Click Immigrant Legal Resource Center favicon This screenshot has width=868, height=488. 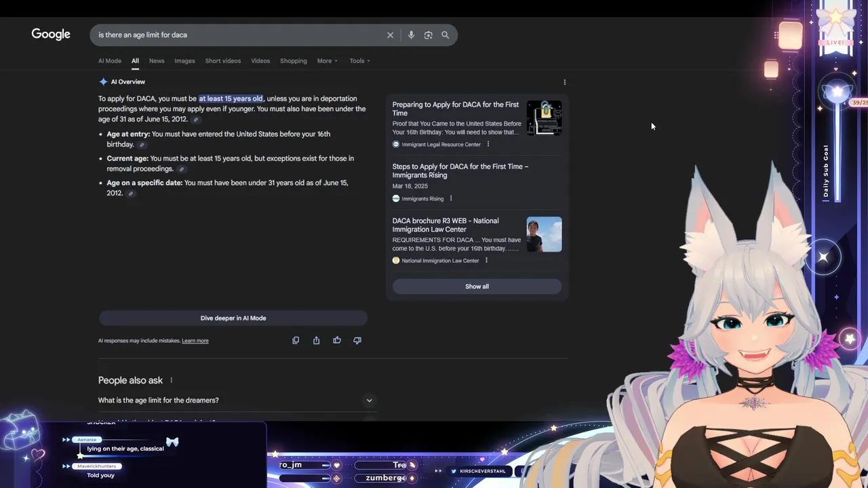(396, 144)
